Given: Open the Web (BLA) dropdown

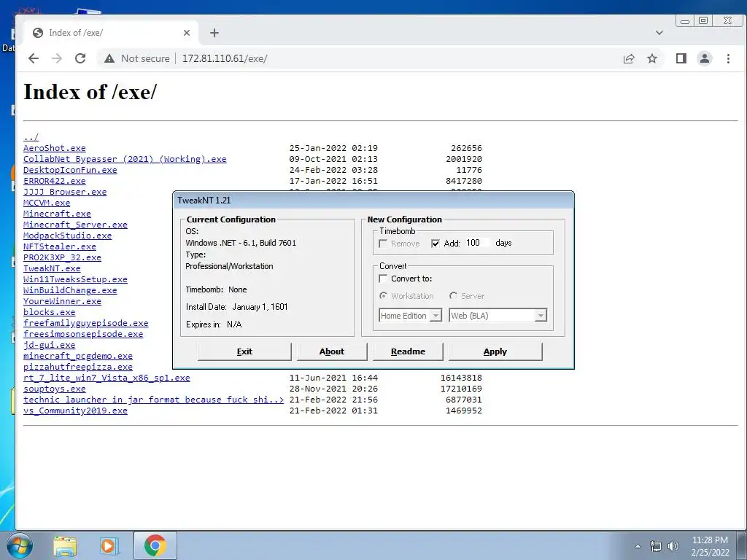Looking at the screenshot, I should tap(498, 315).
